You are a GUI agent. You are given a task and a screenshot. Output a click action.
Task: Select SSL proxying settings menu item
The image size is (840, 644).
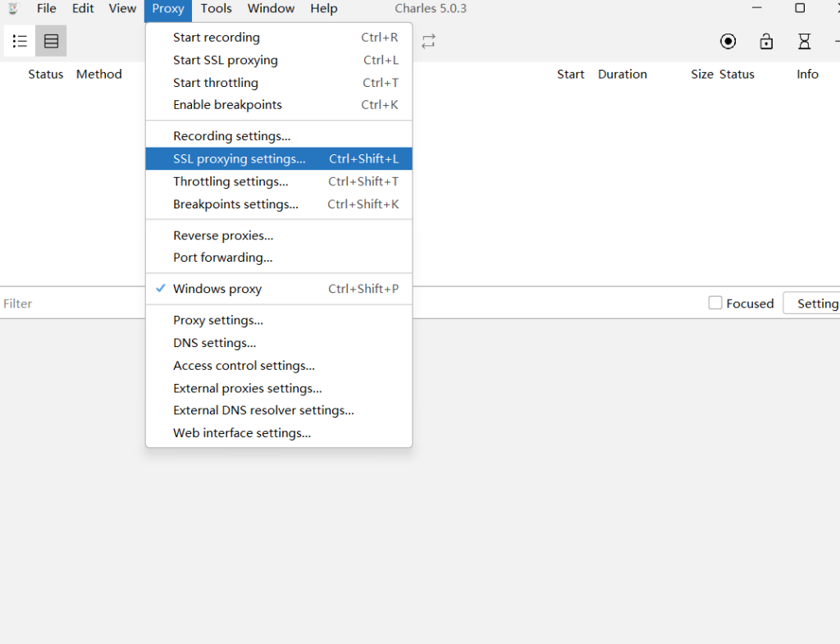coord(239,159)
